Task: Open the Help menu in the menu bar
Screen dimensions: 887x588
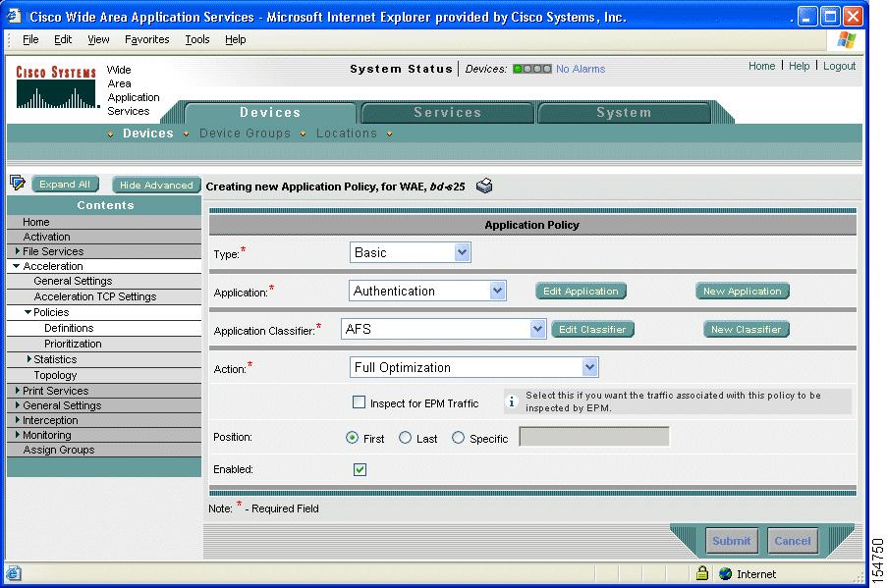Action: pos(236,39)
